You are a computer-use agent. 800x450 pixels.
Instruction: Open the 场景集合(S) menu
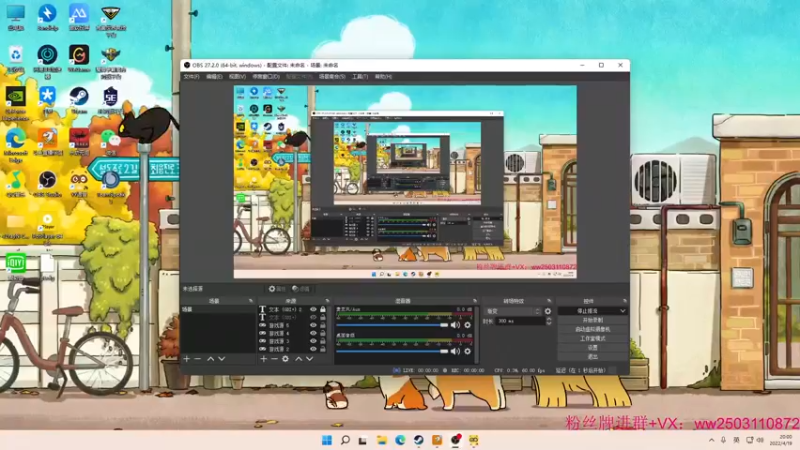[x=332, y=77]
